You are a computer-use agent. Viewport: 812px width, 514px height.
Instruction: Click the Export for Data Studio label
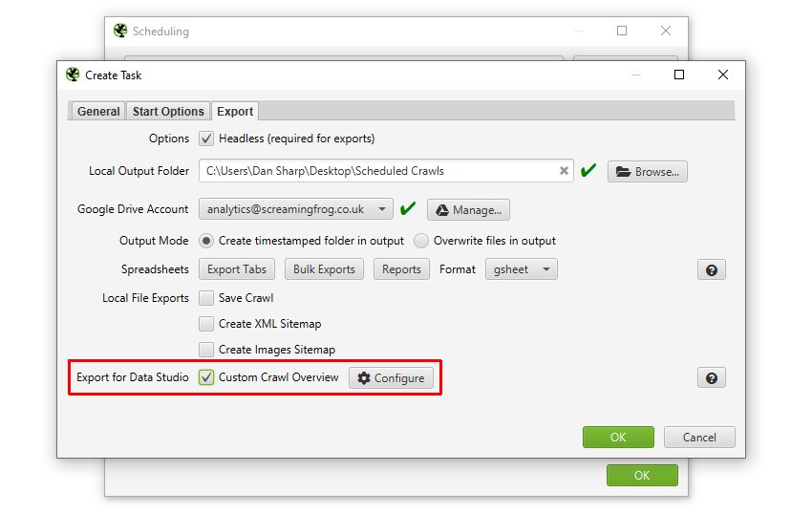[133, 377]
